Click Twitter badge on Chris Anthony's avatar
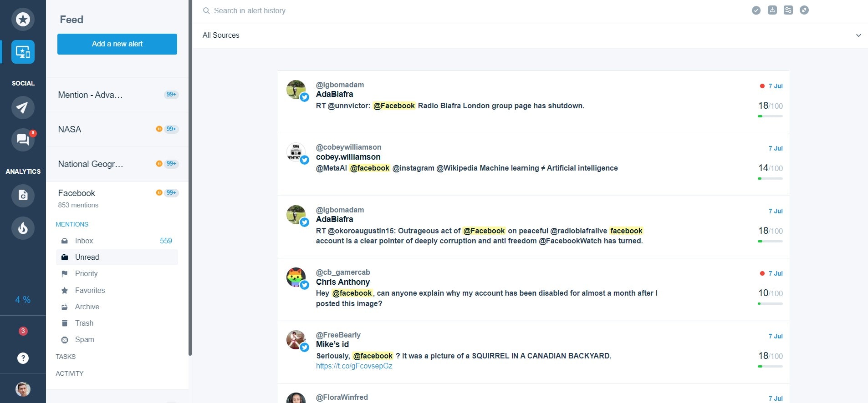Screen dimensions: 868x403 coord(305,285)
